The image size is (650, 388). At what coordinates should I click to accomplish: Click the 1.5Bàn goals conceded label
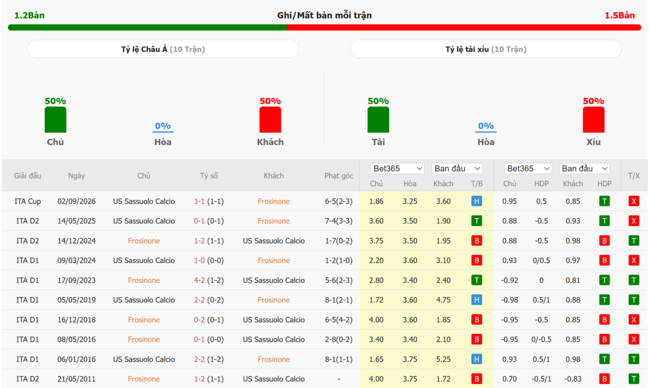pos(619,15)
